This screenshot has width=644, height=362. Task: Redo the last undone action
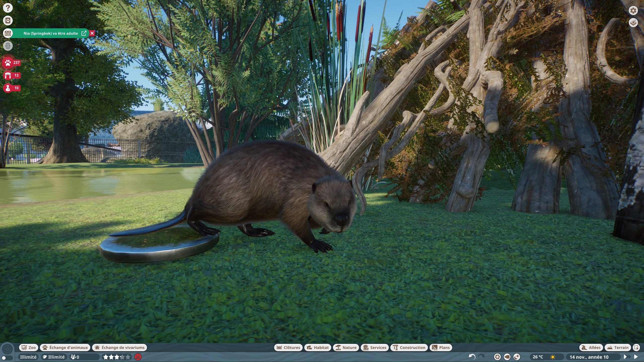pos(481,357)
